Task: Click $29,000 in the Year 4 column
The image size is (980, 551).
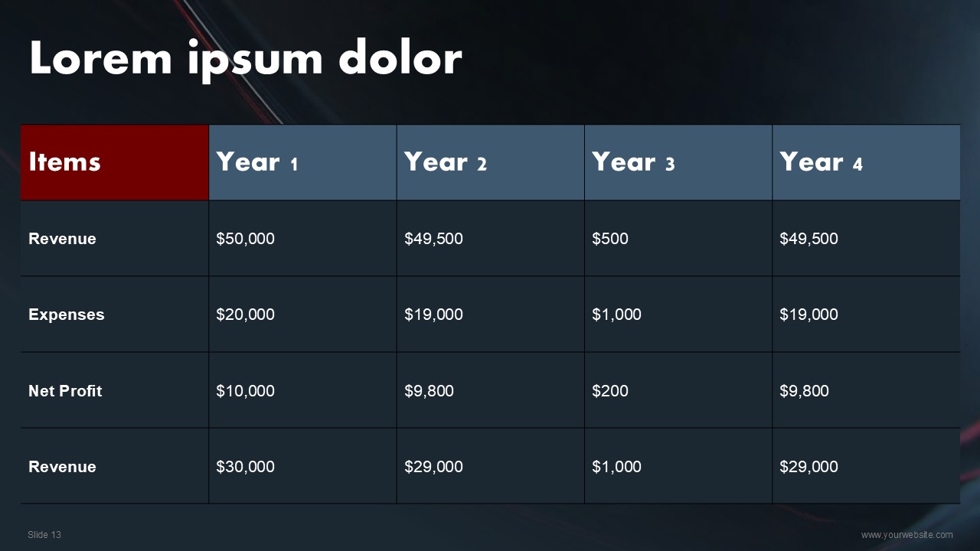Action: point(808,467)
